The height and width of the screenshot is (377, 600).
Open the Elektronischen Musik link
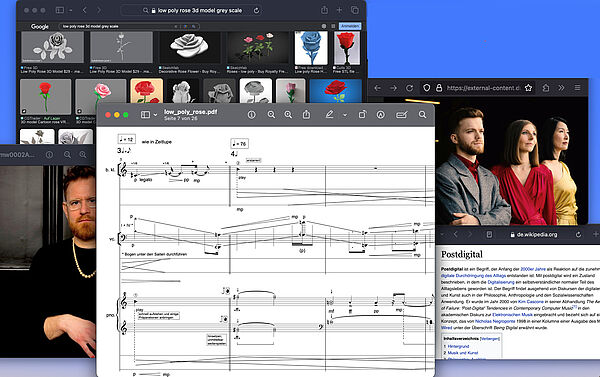coord(512,315)
